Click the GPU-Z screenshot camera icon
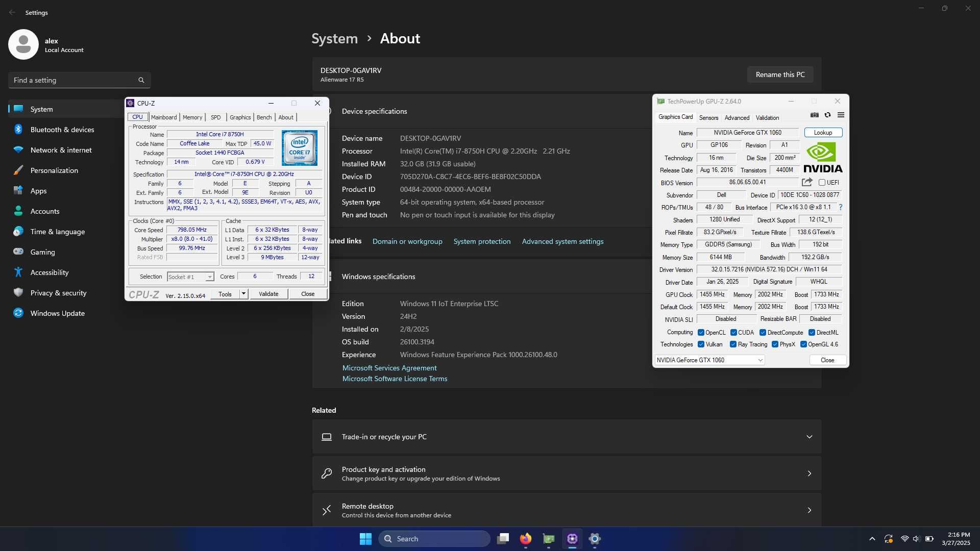Image resolution: width=980 pixels, height=551 pixels. (x=815, y=115)
